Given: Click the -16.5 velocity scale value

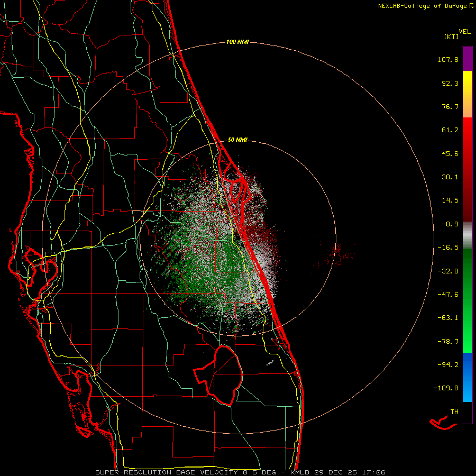Looking at the screenshot, I should pyautogui.click(x=448, y=248).
